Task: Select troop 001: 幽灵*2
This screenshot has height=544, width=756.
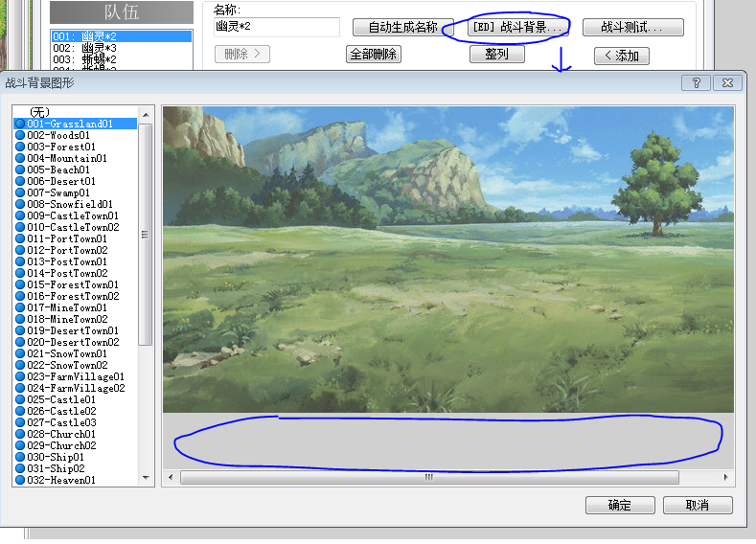Action: pyautogui.click(x=122, y=36)
